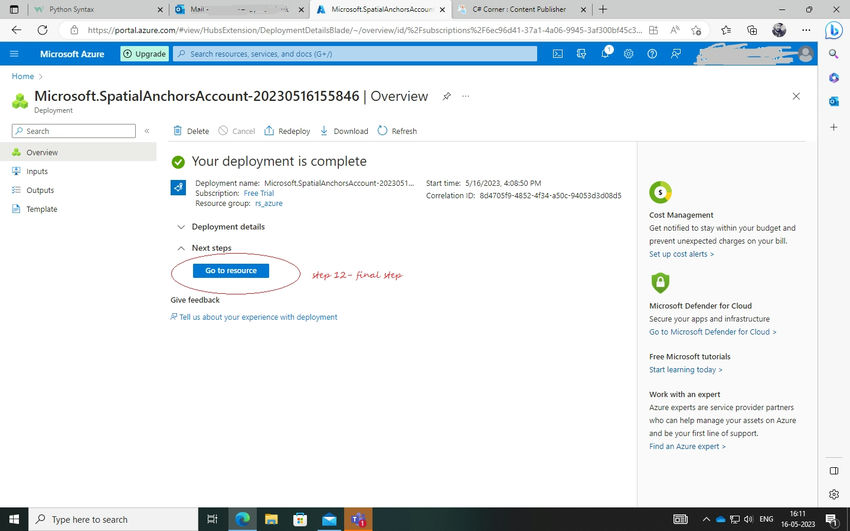The image size is (850, 531).
Task: Open File Explorer from taskbar
Action: coord(272,519)
